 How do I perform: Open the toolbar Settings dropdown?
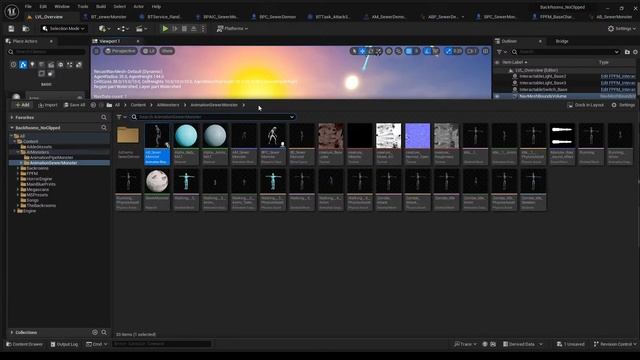pos(622,29)
